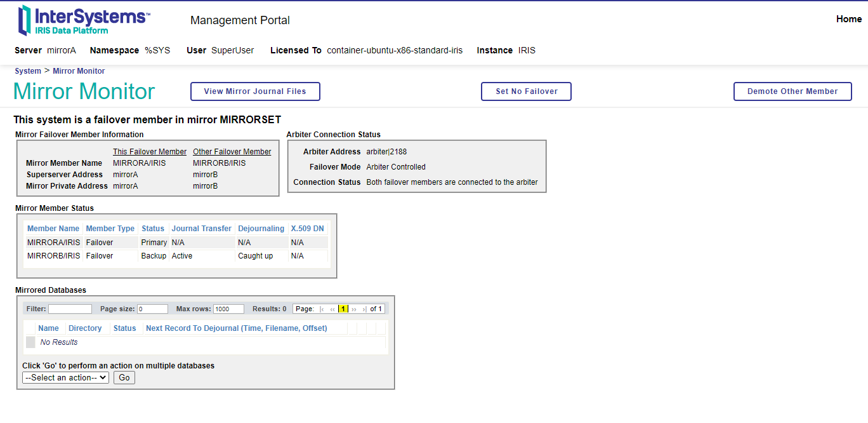868x423 pixels.
Task: Click the InterSystems IRIS logo
Action: 84,20
